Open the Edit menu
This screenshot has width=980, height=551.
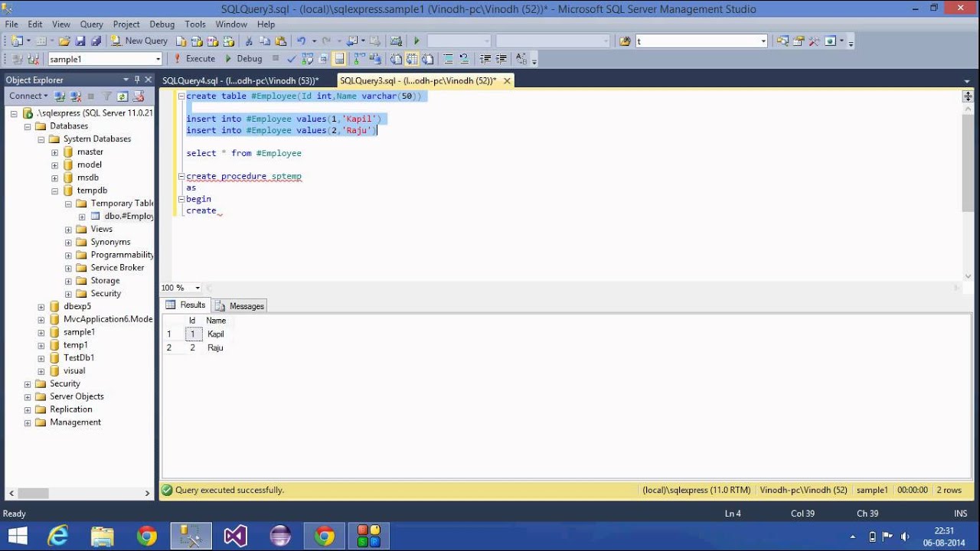pos(35,24)
